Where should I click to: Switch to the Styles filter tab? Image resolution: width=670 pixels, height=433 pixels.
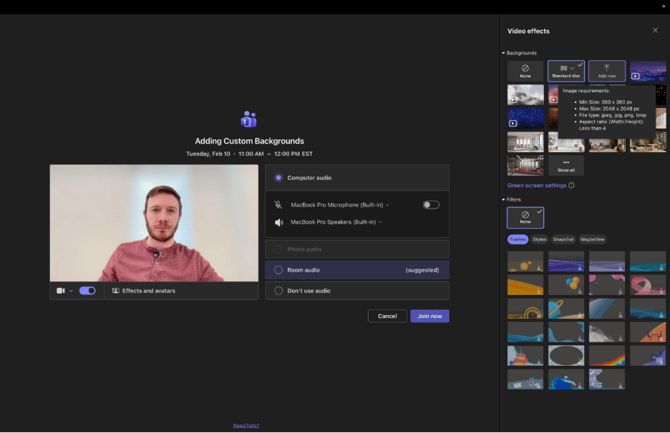[539, 239]
